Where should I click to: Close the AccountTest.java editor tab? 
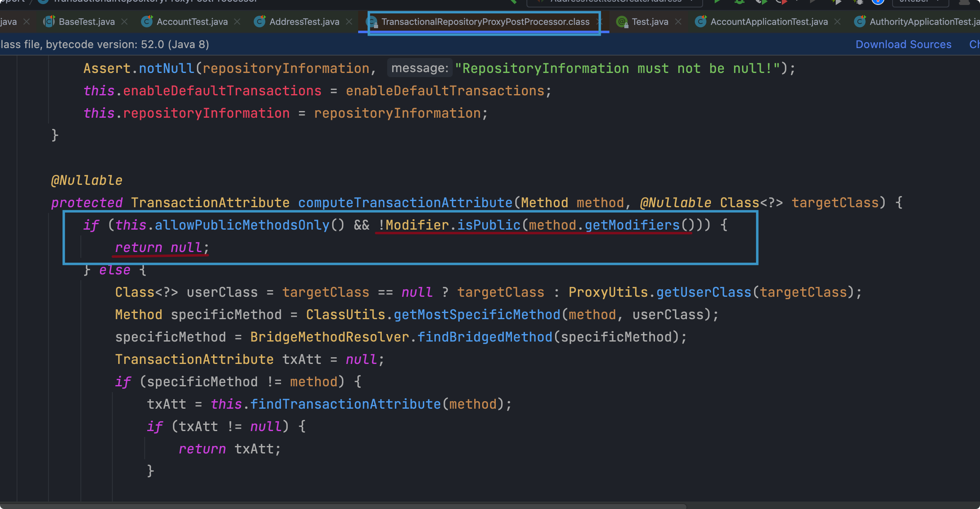click(237, 22)
